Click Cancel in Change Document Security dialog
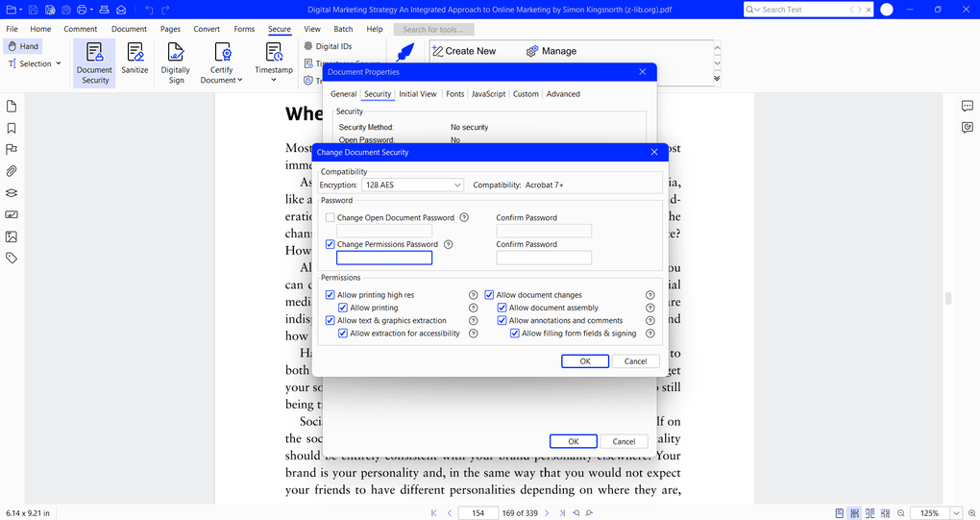This screenshot has width=980, height=520. tap(636, 361)
